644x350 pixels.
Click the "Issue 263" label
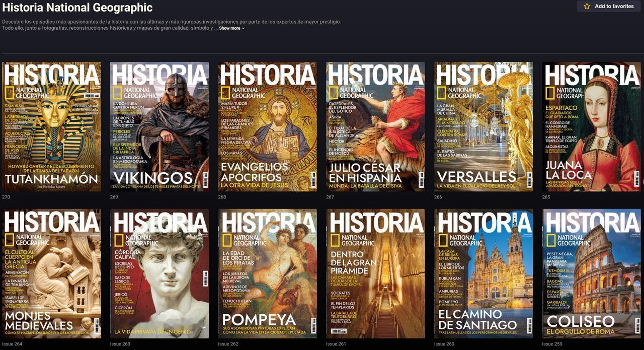tap(120, 344)
